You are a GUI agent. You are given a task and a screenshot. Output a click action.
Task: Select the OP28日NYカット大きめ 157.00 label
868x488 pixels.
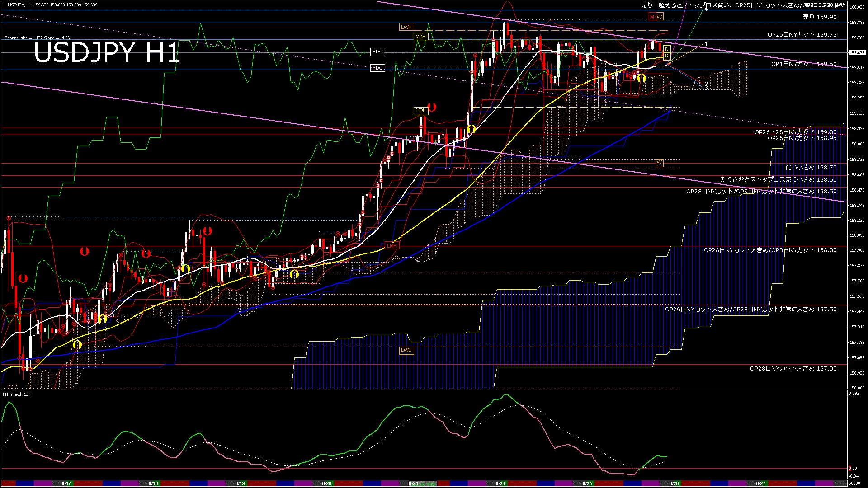click(x=793, y=369)
